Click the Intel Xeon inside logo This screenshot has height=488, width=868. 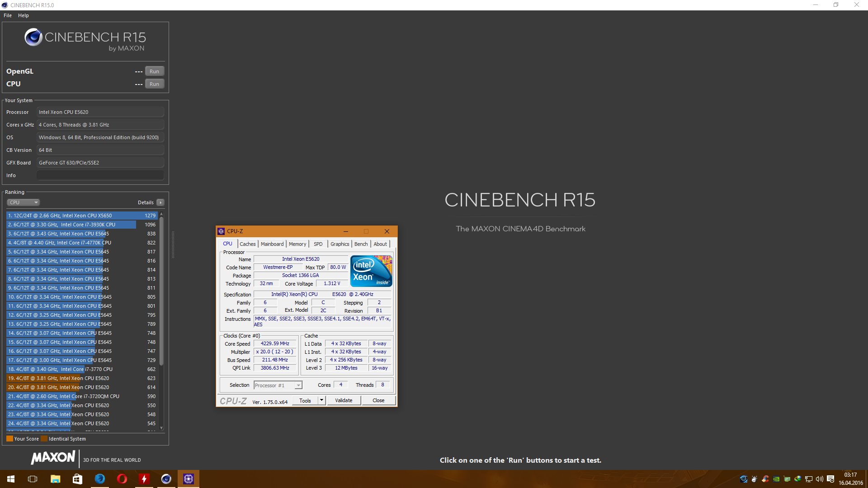point(371,271)
